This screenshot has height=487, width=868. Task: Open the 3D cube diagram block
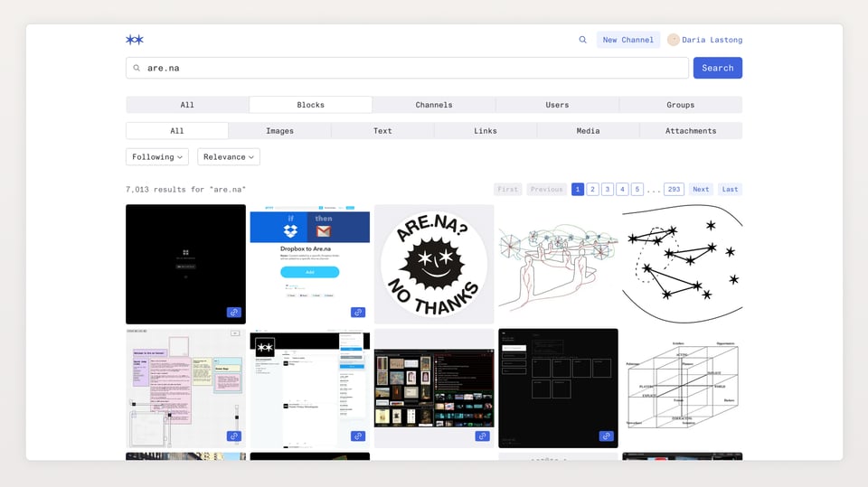(682, 388)
